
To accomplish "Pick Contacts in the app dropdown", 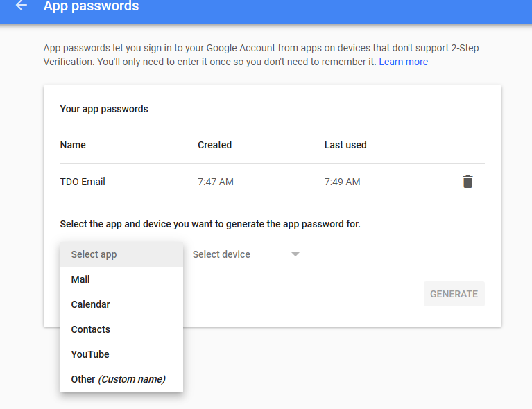I will coord(90,329).
